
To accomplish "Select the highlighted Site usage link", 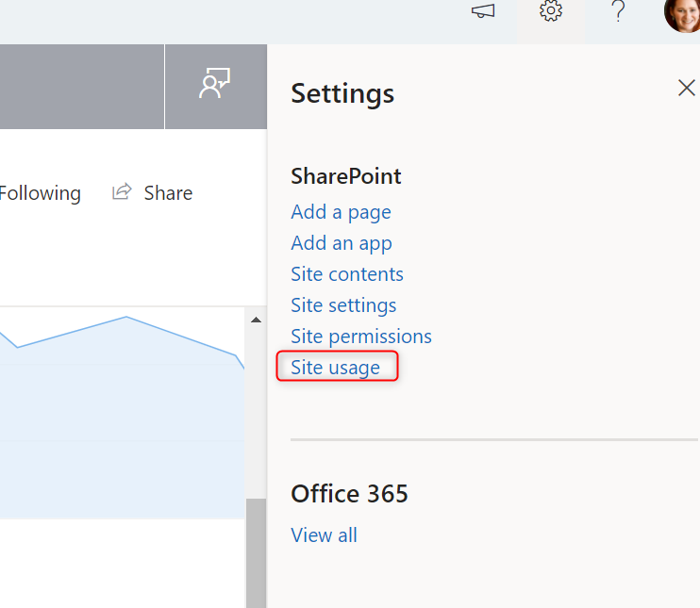I will point(335,368).
